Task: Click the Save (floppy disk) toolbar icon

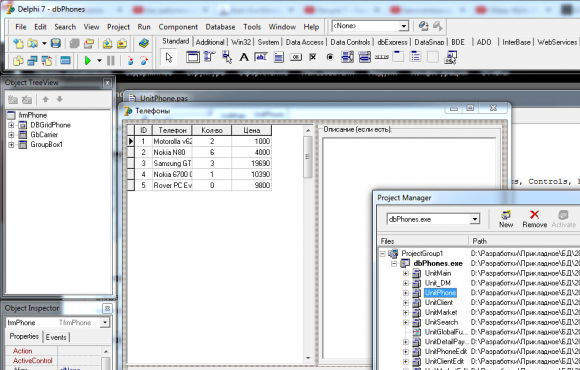Action: (x=56, y=43)
